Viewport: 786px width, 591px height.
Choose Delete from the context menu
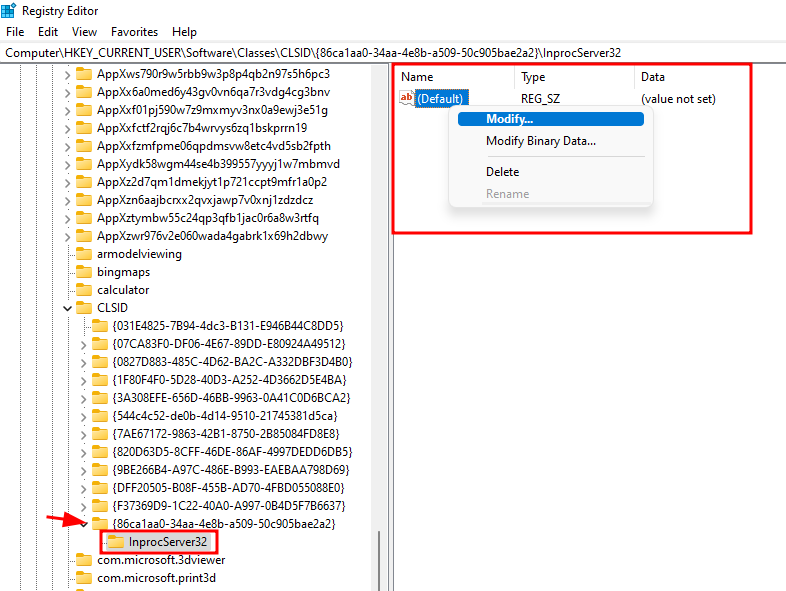(x=502, y=172)
